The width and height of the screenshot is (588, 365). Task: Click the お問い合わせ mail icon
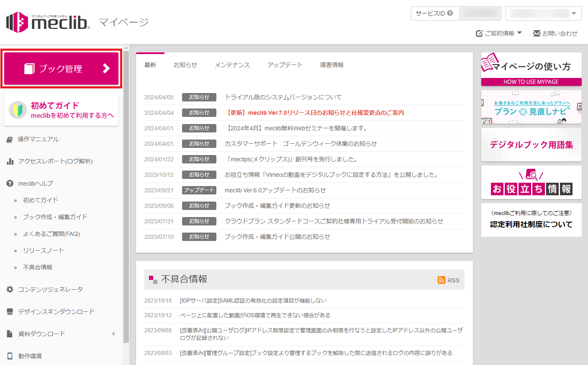(x=537, y=33)
